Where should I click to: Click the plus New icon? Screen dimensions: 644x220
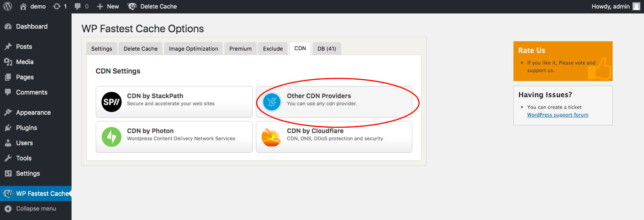point(100,6)
